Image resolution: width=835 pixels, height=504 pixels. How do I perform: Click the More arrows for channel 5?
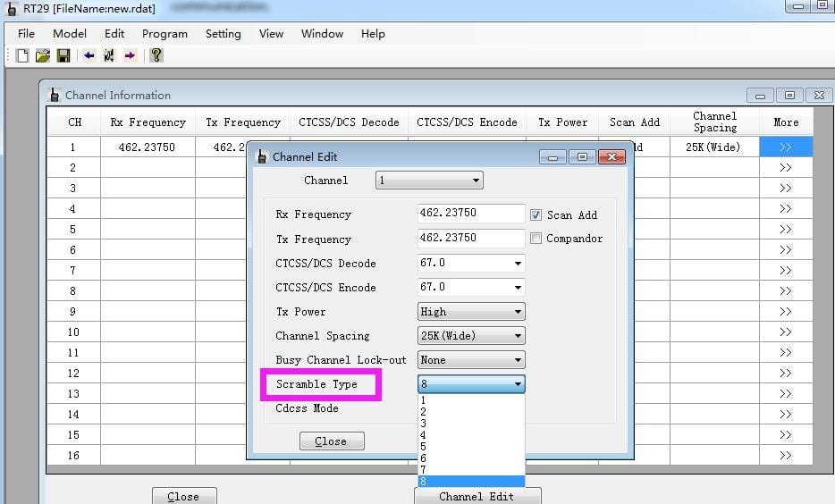785,230
